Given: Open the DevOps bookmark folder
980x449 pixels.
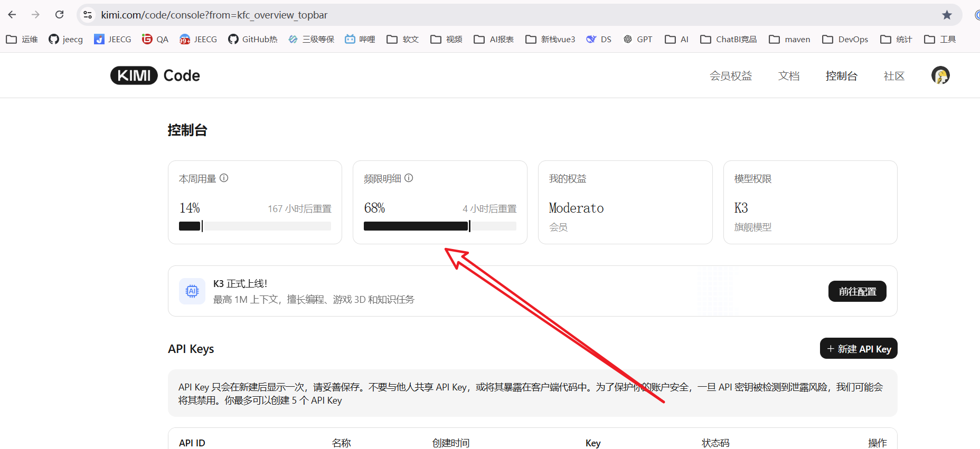Looking at the screenshot, I should pos(845,39).
